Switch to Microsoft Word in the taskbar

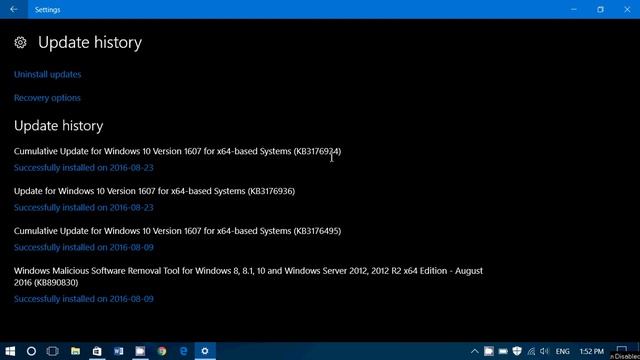pos(119,351)
